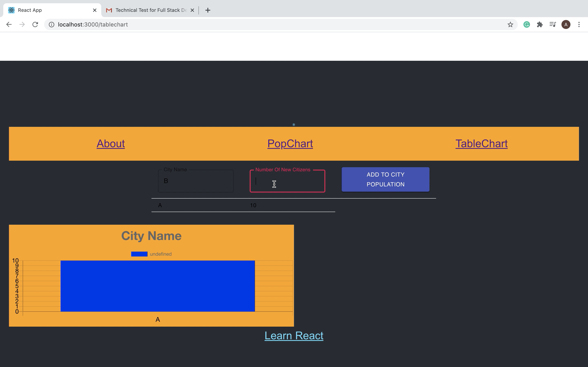Open the Grammarly extension icon

pos(526,24)
